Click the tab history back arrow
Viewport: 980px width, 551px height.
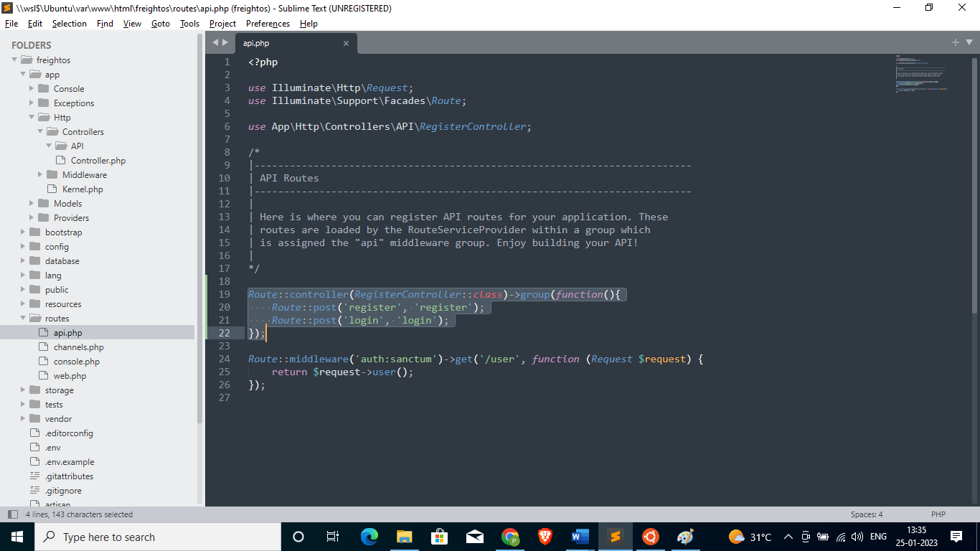(x=215, y=43)
